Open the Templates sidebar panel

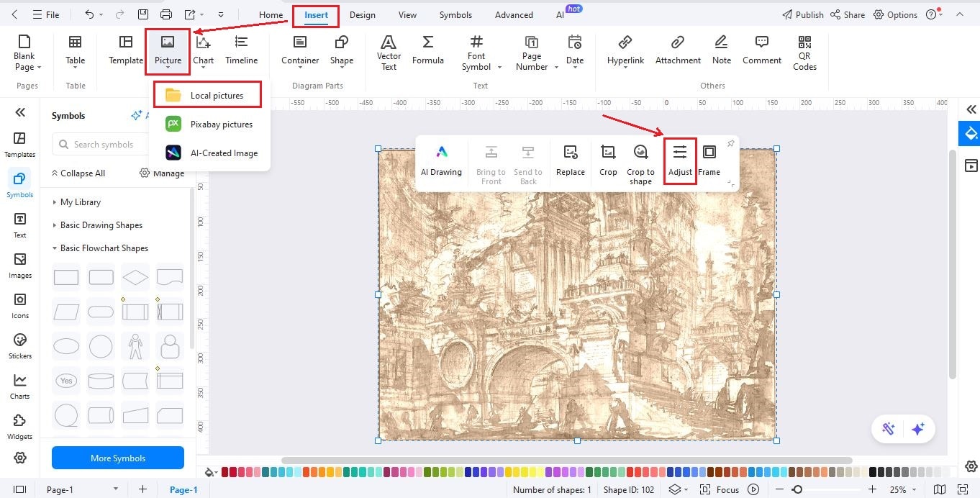[x=20, y=144]
